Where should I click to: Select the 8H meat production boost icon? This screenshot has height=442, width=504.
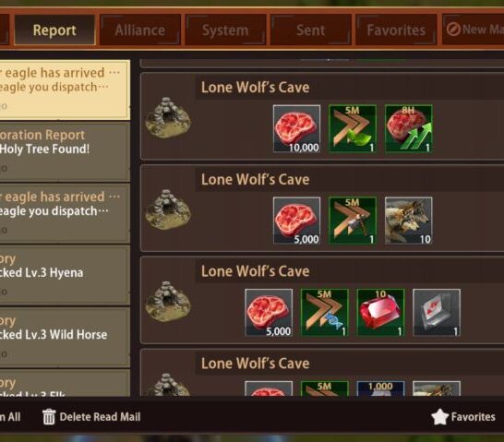tap(408, 128)
